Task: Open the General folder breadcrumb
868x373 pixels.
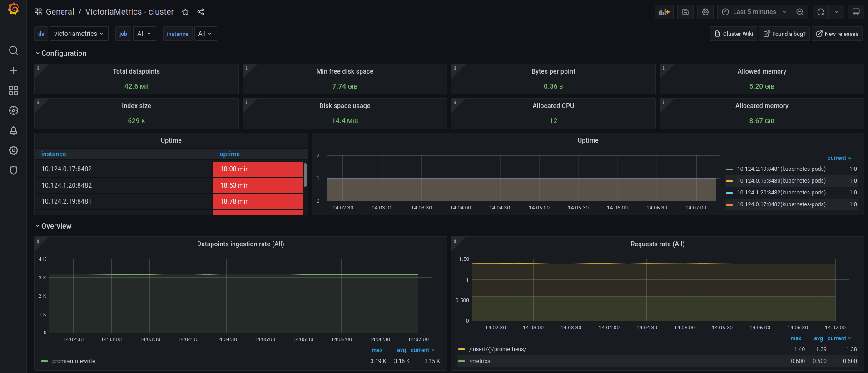Action: point(60,12)
